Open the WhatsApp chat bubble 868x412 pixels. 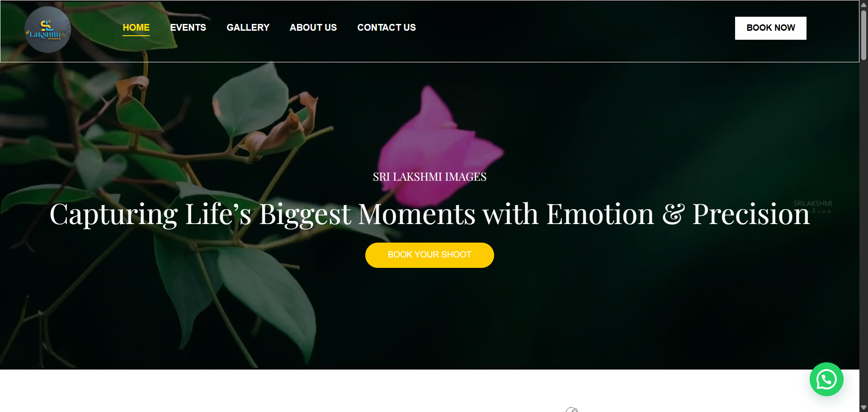(x=826, y=379)
